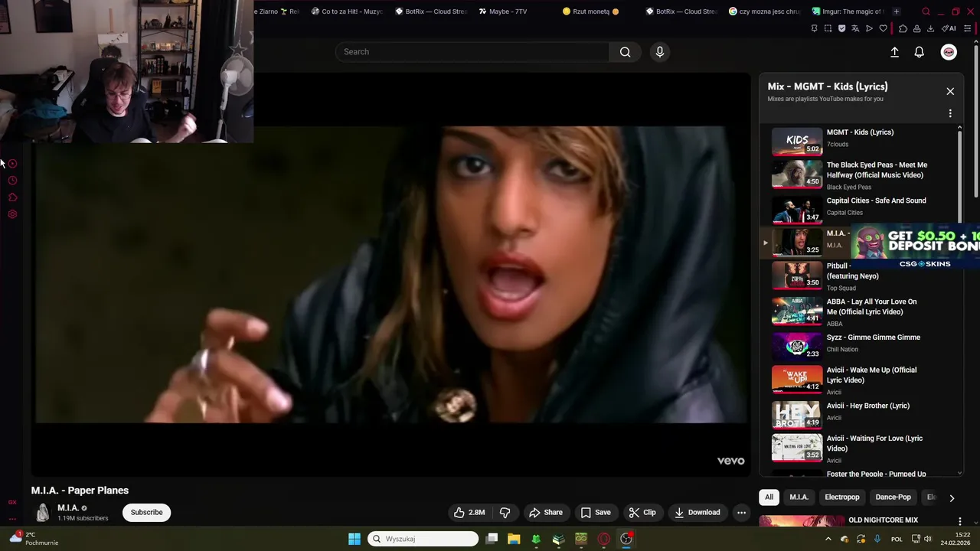The height and width of the screenshot is (551, 980).
Task: Dislike the video with thumbs-down icon
Action: (505, 513)
